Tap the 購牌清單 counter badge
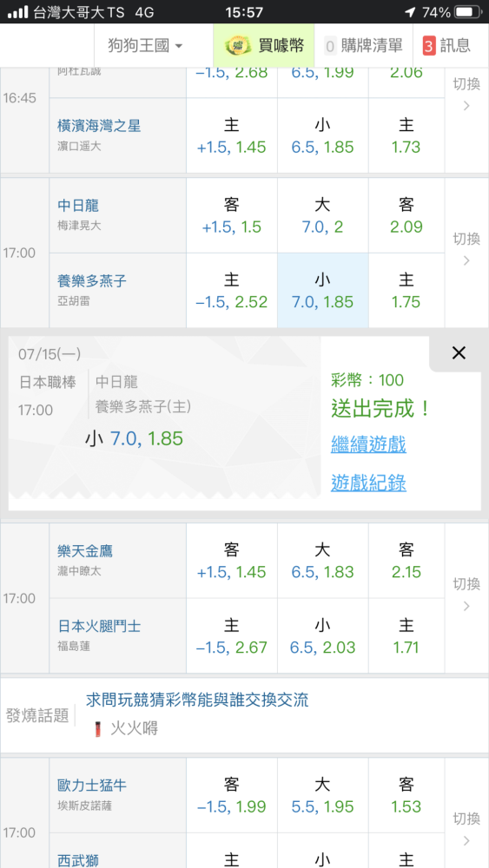 coord(330,46)
